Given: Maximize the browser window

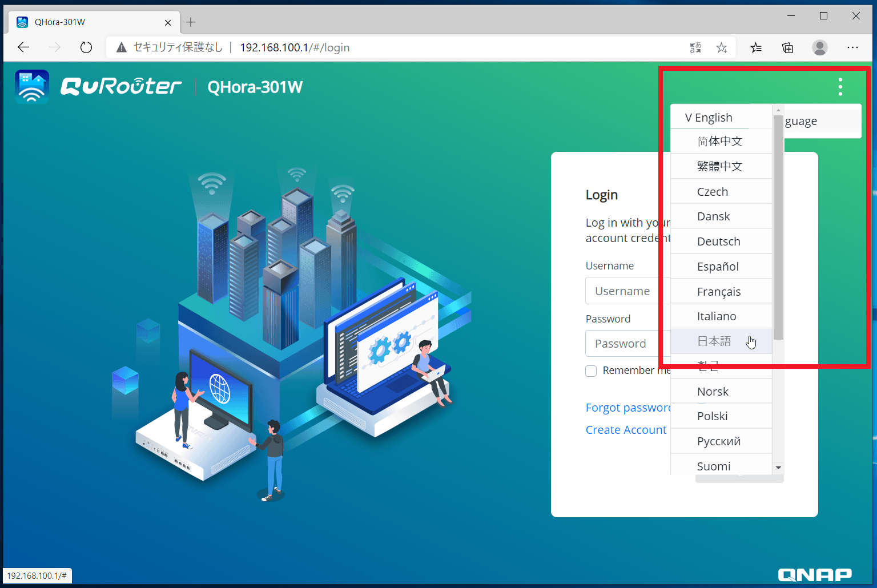Looking at the screenshot, I should 823,16.
